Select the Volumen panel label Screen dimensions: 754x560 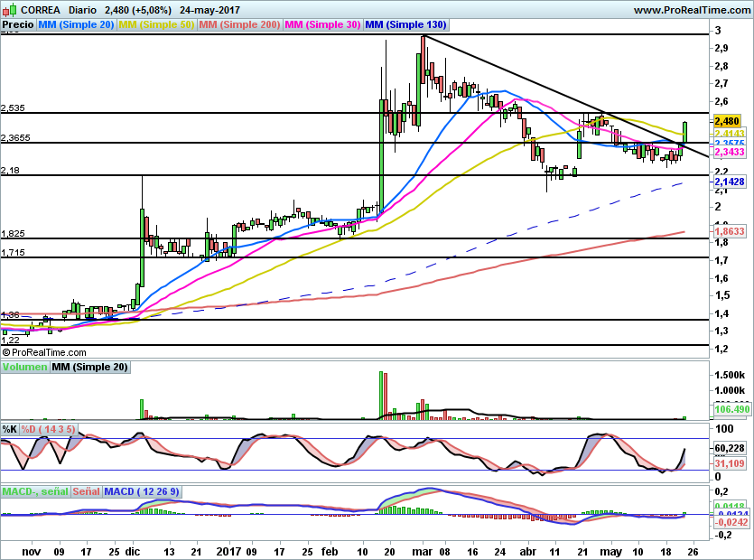click(x=25, y=368)
